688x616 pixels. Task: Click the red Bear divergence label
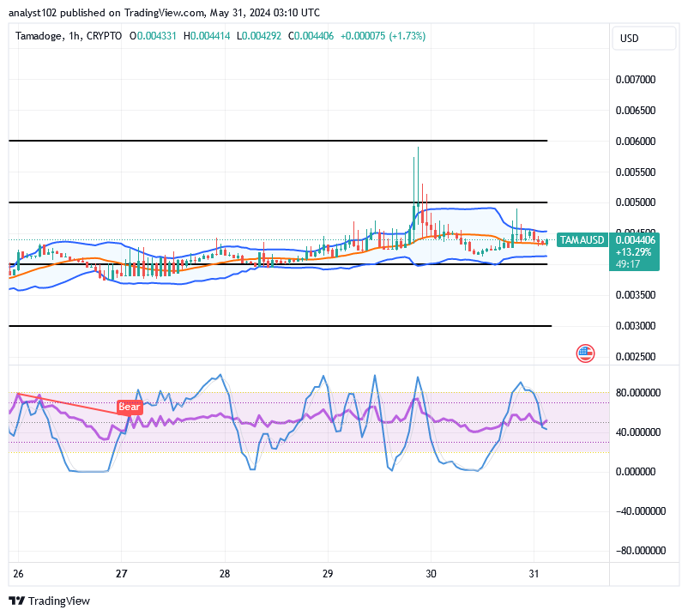click(x=130, y=407)
